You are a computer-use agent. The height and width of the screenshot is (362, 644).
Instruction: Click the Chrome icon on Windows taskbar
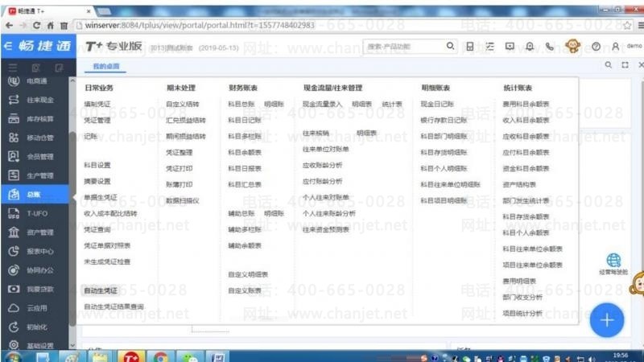(160, 357)
